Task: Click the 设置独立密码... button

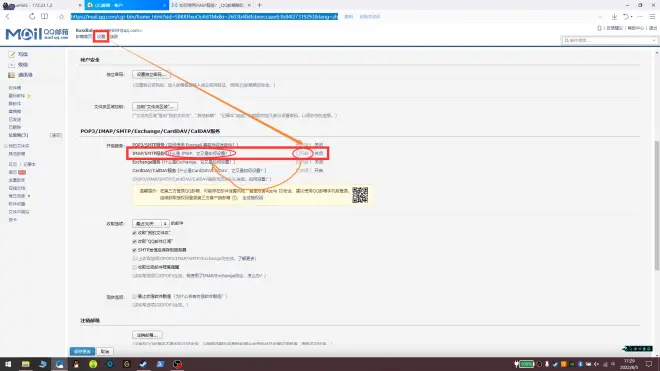Action: click(x=151, y=75)
